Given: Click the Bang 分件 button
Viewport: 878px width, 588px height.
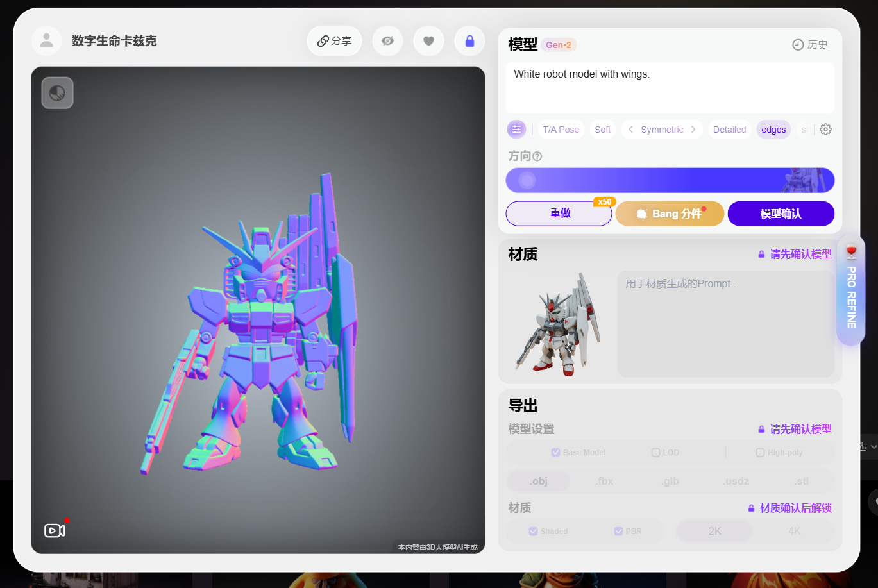Looking at the screenshot, I should [669, 213].
